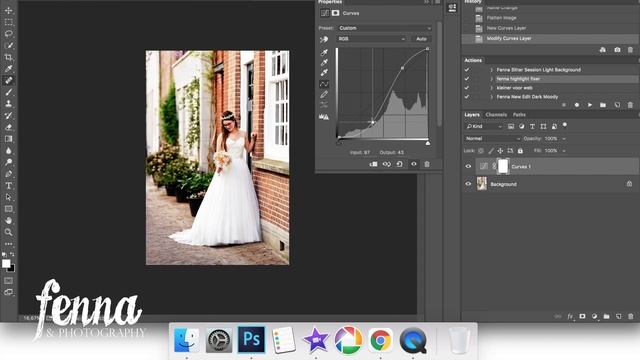640x360 pixels.
Task: Add layer style fx button
Action: tap(570, 316)
